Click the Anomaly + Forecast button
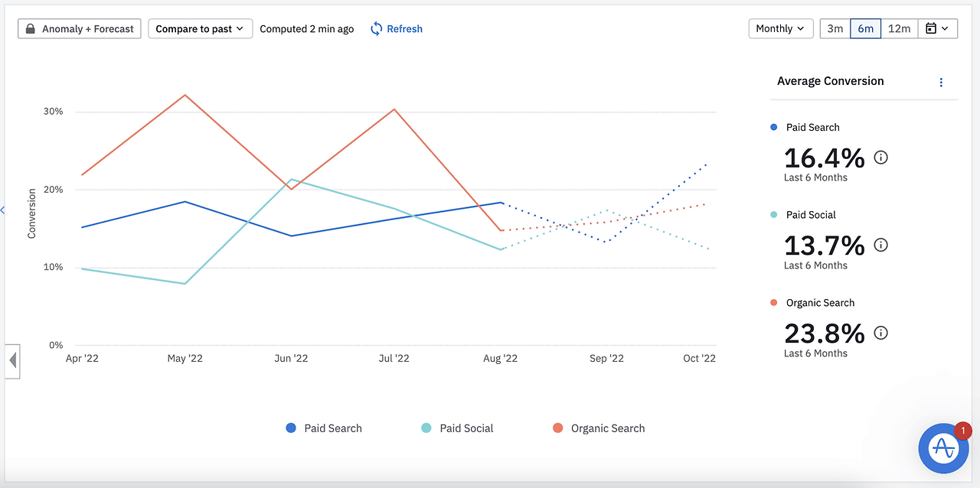Screen dimensions: 980x488 point(80,29)
